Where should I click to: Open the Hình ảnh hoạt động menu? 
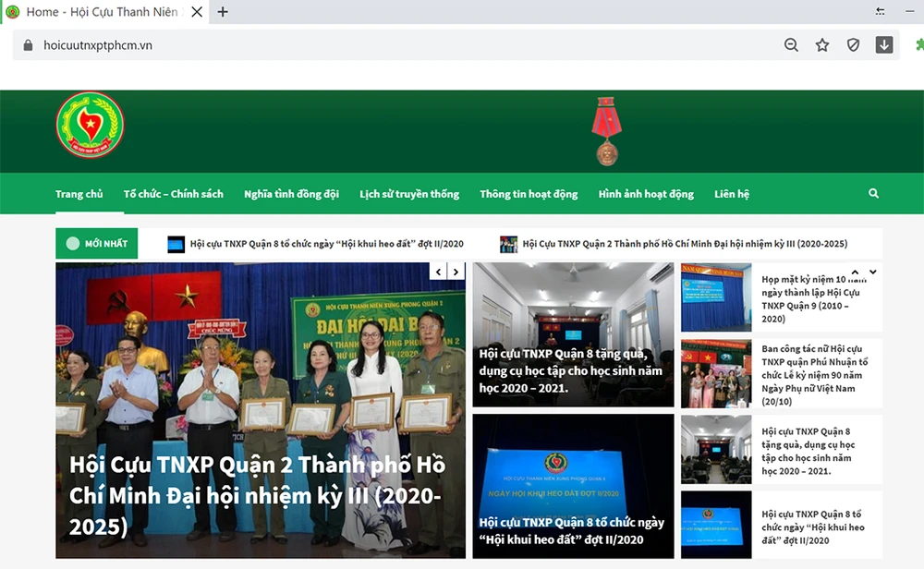point(646,194)
